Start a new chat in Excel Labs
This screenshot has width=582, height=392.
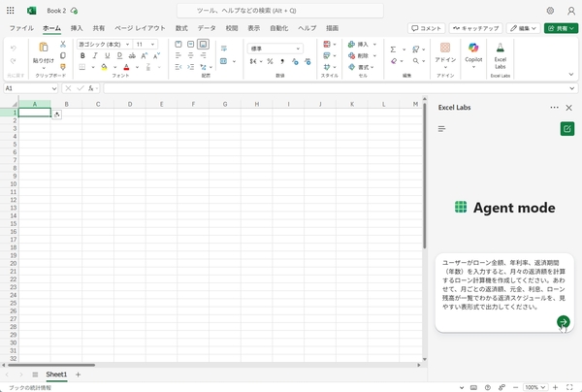click(566, 128)
